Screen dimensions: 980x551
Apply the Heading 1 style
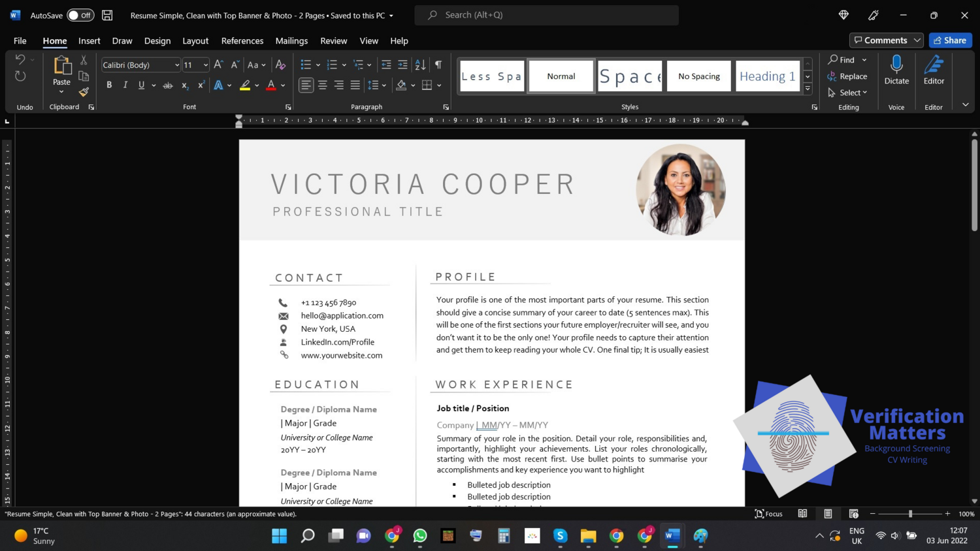click(768, 76)
